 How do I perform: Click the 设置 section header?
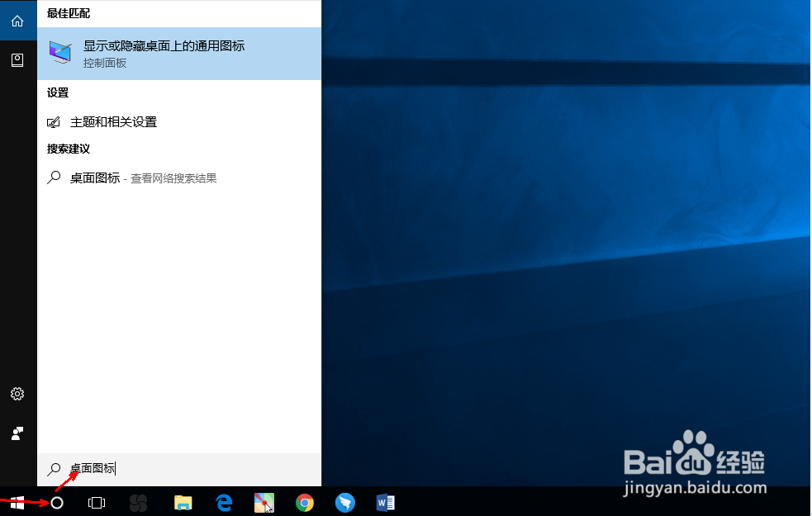(58, 92)
